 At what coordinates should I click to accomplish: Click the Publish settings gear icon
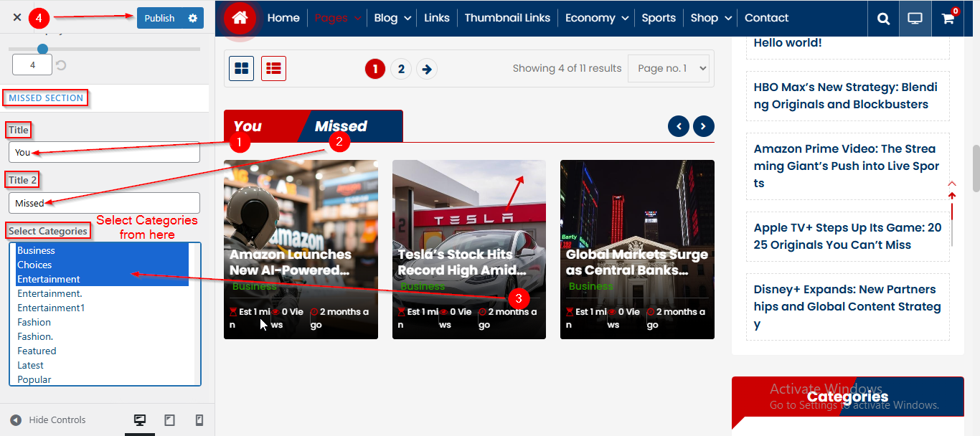coord(192,18)
